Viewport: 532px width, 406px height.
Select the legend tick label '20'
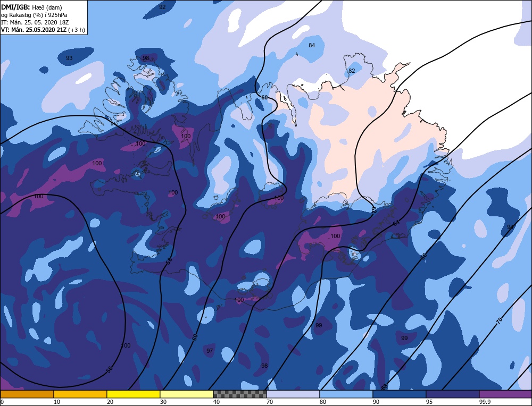click(x=110, y=402)
